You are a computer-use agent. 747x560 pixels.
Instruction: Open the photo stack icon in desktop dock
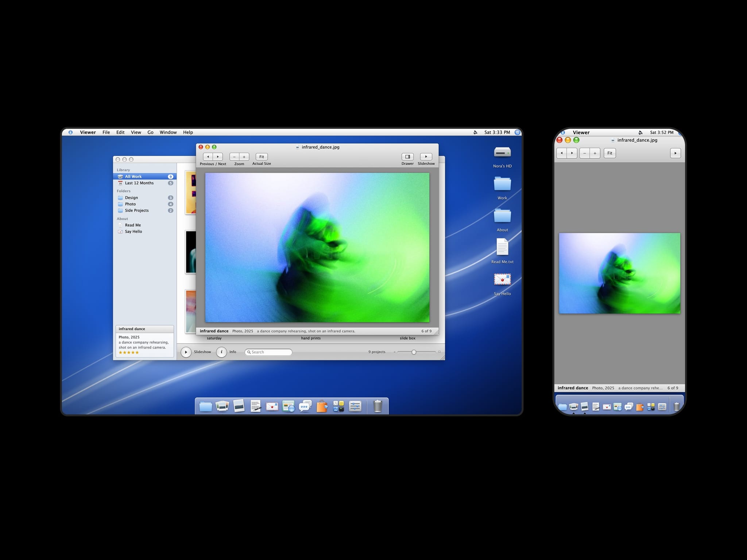pos(222,406)
